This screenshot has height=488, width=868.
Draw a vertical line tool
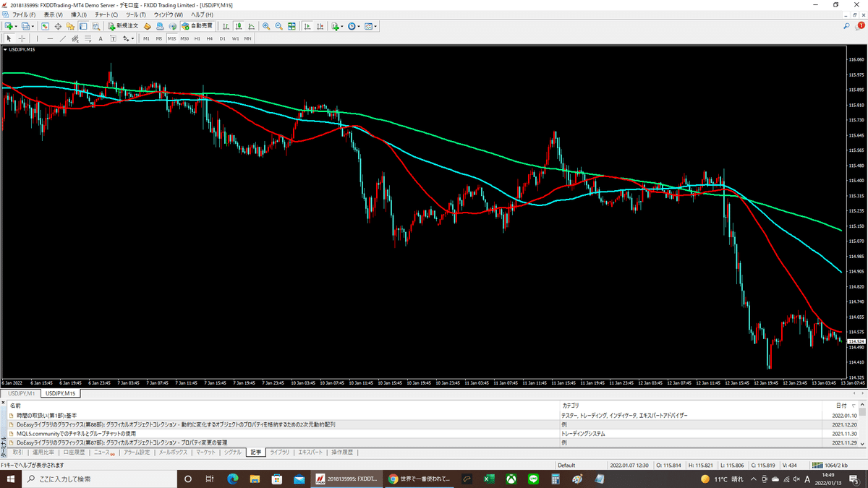pyautogui.click(x=38, y=38)
